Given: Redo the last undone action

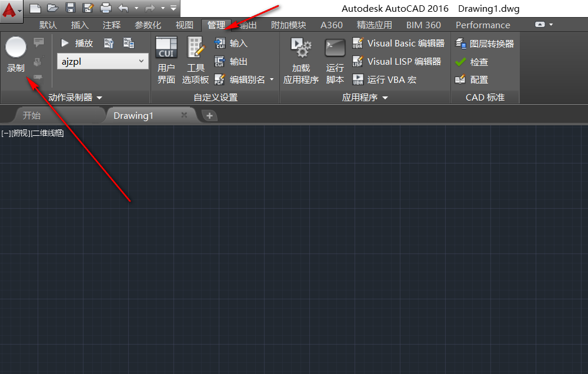Looking at the screenshot, I should pyautogui.click(x=150, y=8).
